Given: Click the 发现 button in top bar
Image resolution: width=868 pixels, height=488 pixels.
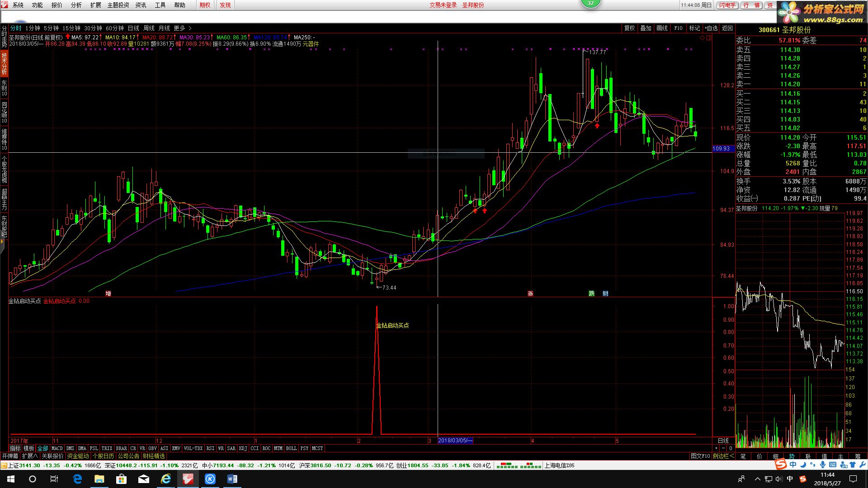Looking at the screenshot, I should (225, 5).
